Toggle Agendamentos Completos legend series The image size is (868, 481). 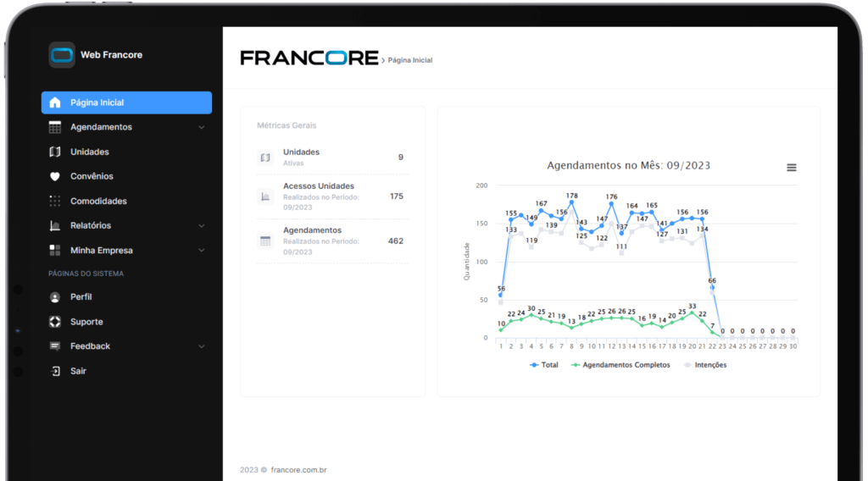[620, 365]
